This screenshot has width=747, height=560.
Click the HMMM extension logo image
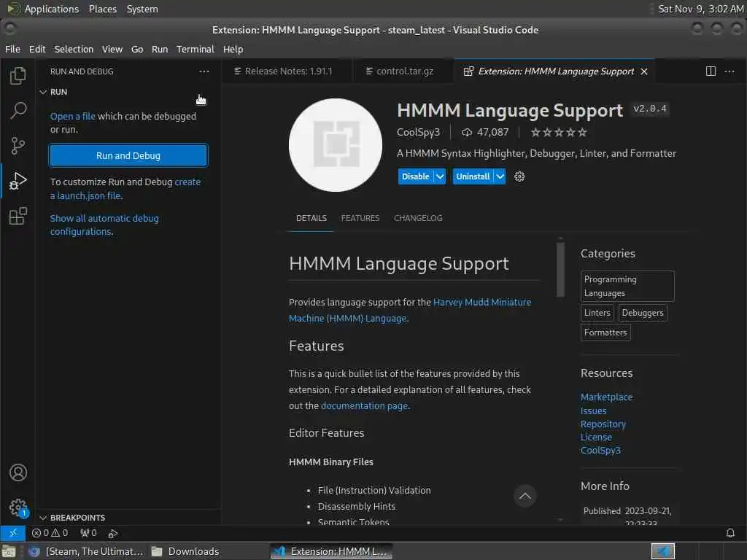coord(336,145)
